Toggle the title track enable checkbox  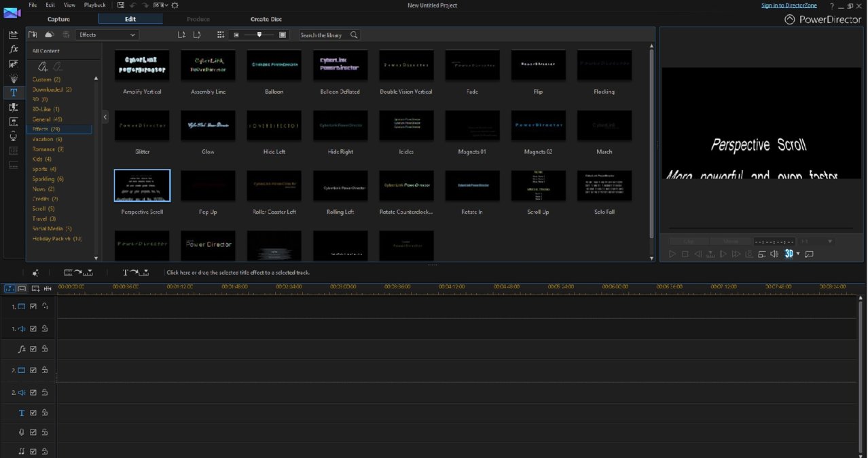[33, 413]
